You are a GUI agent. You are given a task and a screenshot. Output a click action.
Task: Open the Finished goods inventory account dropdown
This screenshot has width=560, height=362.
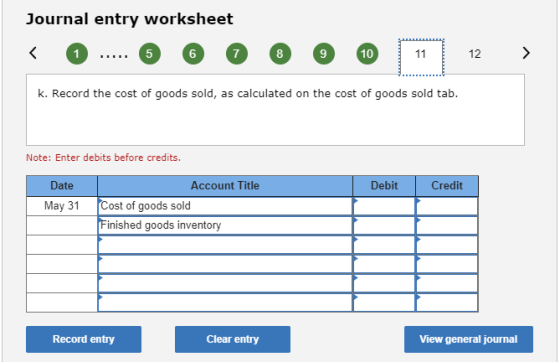pyautogui.click(x=225, y=225)
